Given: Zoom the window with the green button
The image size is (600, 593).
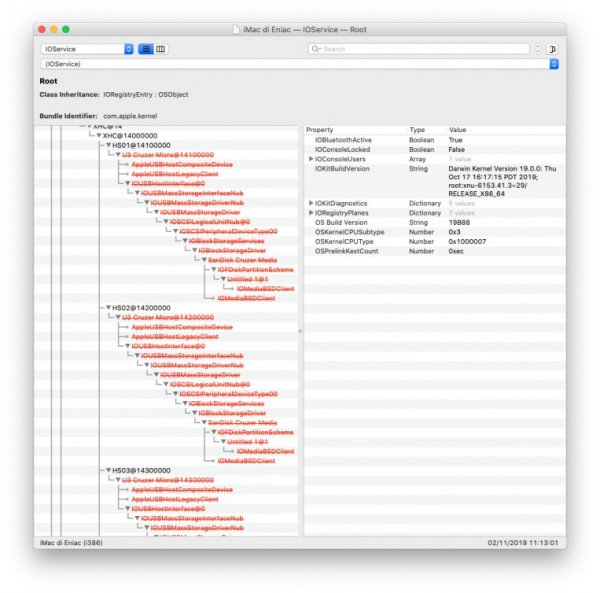Looking at the screenshot, I should (66, 29).
